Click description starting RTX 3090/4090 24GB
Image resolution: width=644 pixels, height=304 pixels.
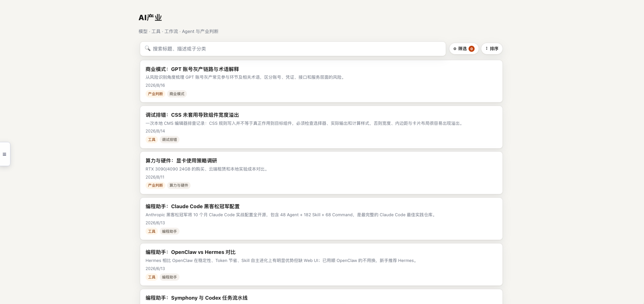pyautogui.click(x=207, y=169)
